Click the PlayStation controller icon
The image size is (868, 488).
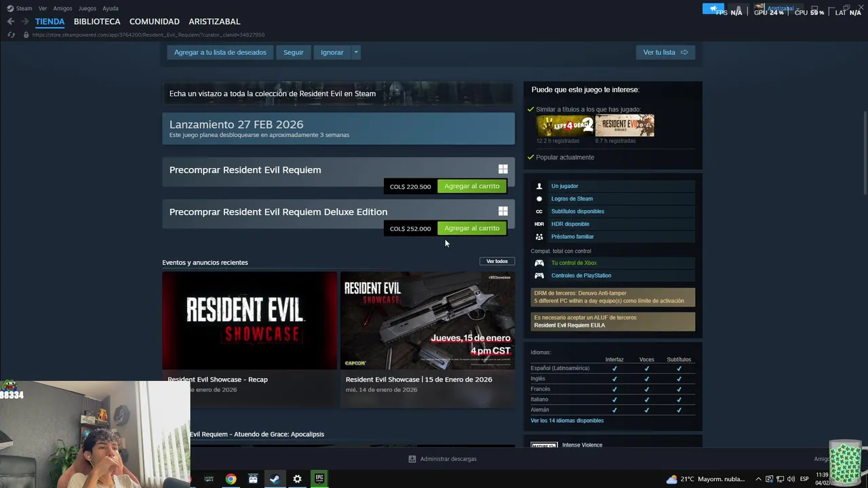[539, 276]
